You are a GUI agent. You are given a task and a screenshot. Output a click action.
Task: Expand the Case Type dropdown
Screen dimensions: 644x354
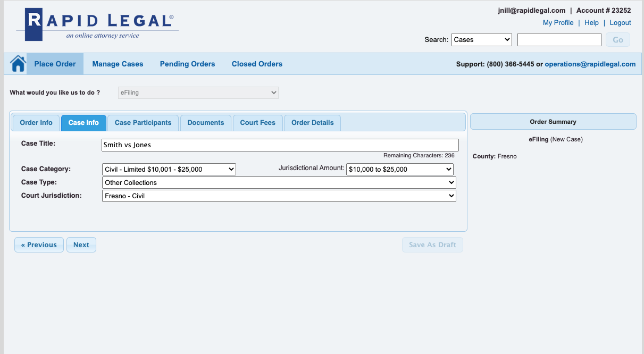pos(279,182)
